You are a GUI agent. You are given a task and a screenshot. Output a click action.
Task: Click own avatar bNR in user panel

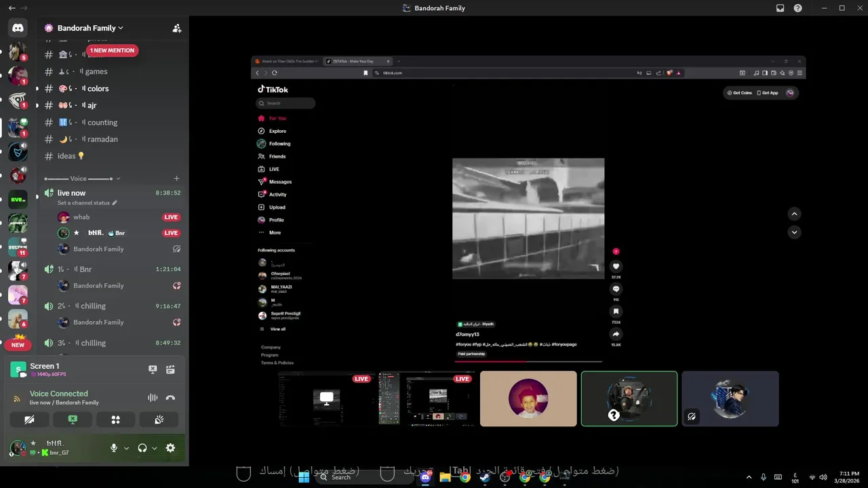18,448
